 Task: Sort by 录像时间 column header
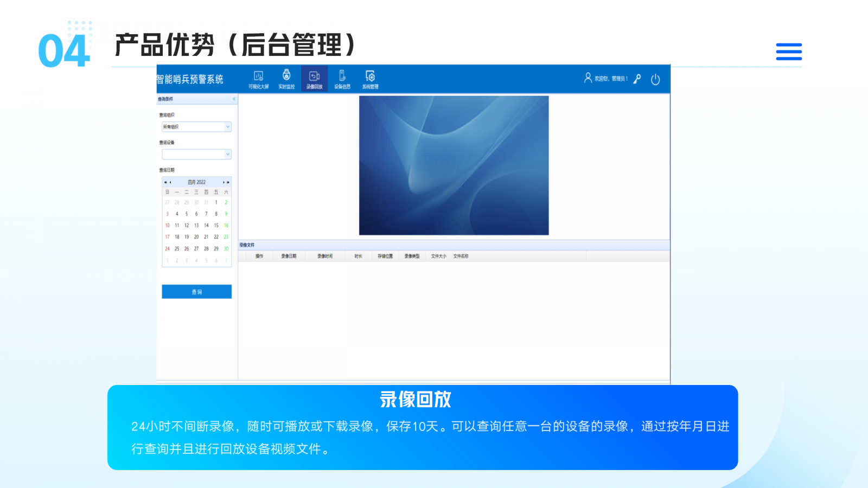point(325,256)
